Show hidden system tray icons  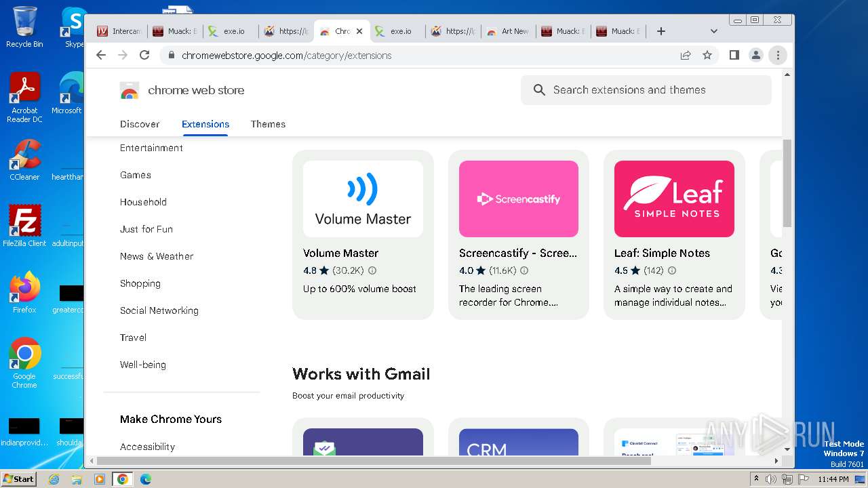click(x=756, y=479)
